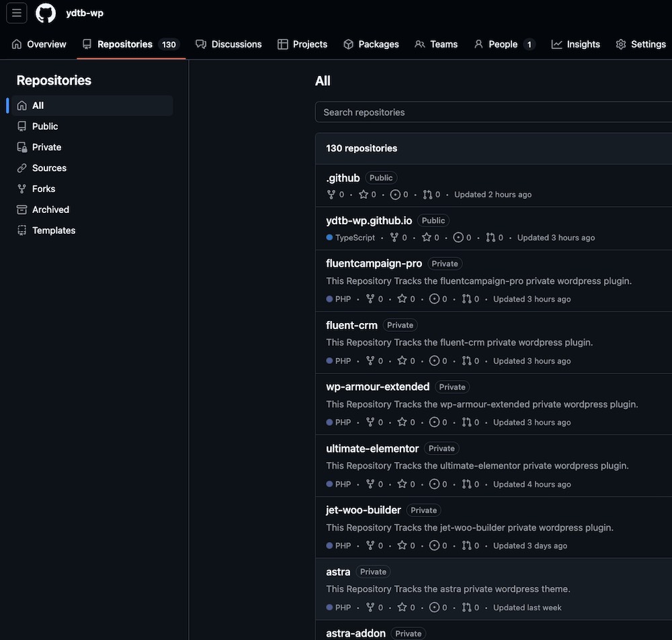Click 'Updated last week' text
Viewport: 672px width, 640px height.
[x=527, y=608]
